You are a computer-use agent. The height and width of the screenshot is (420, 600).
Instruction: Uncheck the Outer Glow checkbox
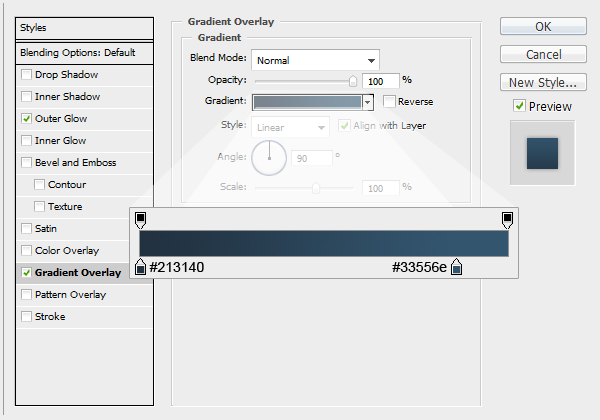pyautogui.click(x=26, y=119)
